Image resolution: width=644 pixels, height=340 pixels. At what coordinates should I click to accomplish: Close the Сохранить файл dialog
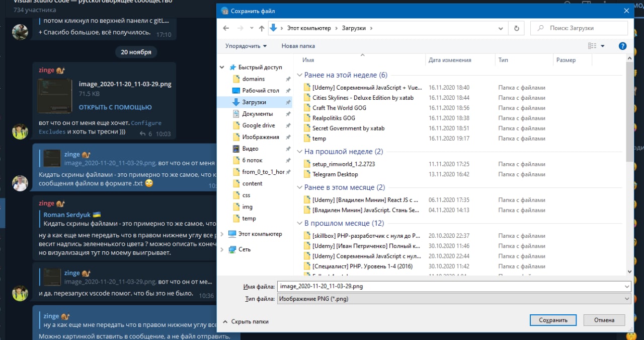626,11
